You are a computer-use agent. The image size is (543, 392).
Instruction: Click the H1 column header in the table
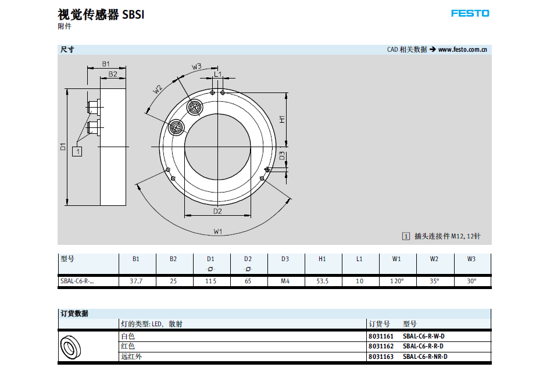[322, 259]
